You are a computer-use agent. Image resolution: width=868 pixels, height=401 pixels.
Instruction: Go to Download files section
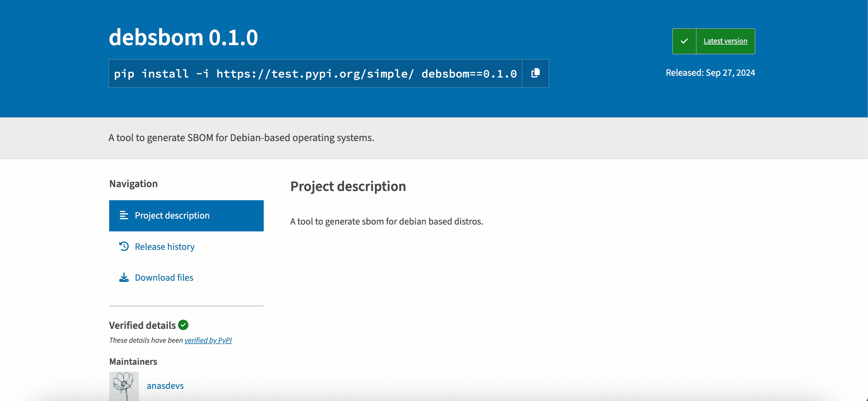[x=164, y=277]
